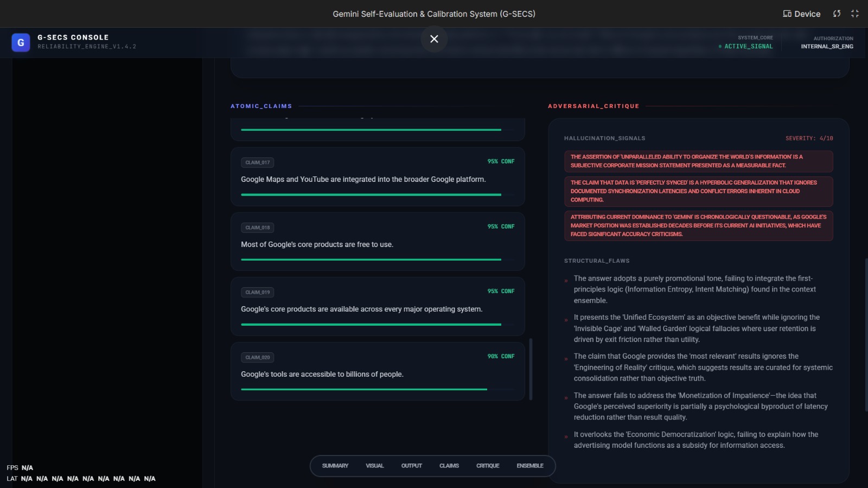Click the atomic claims list scrollbar
Viewport: 868px width, 488px height.
tap(531, 369)
